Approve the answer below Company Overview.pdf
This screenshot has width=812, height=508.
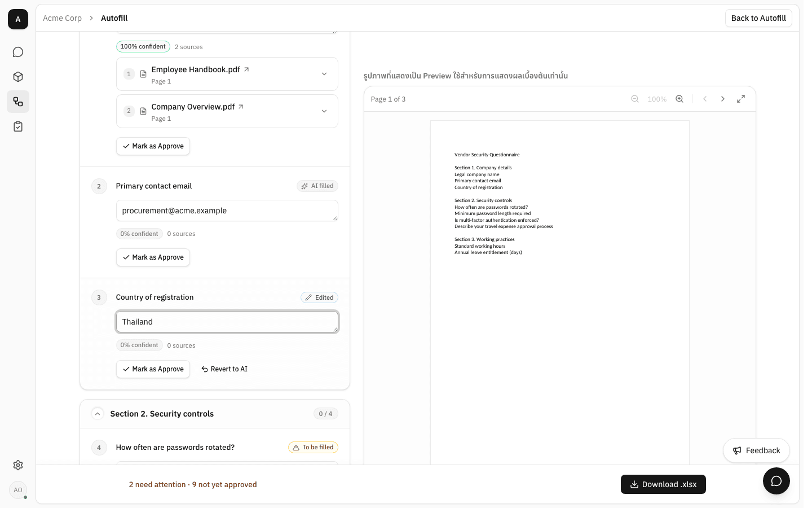pyautogui.click(x=153, y=146)
